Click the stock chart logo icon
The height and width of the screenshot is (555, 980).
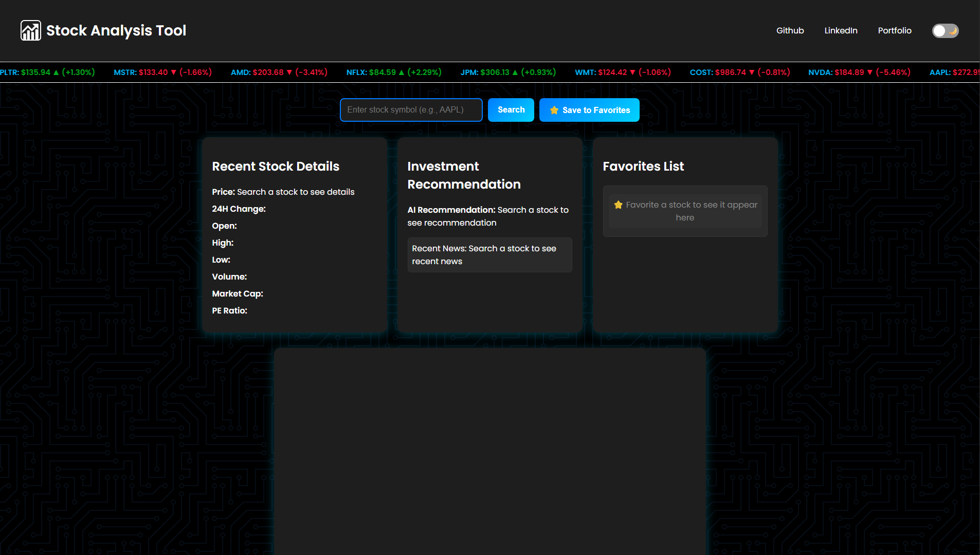30,30
